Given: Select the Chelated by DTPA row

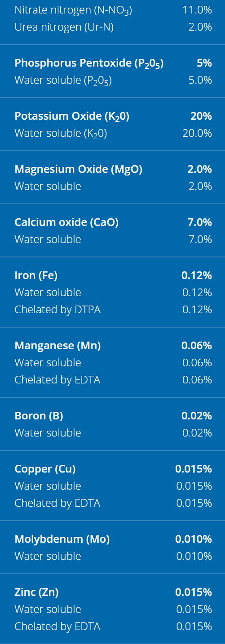Looking at the screenshot, I should coord(112,310).
